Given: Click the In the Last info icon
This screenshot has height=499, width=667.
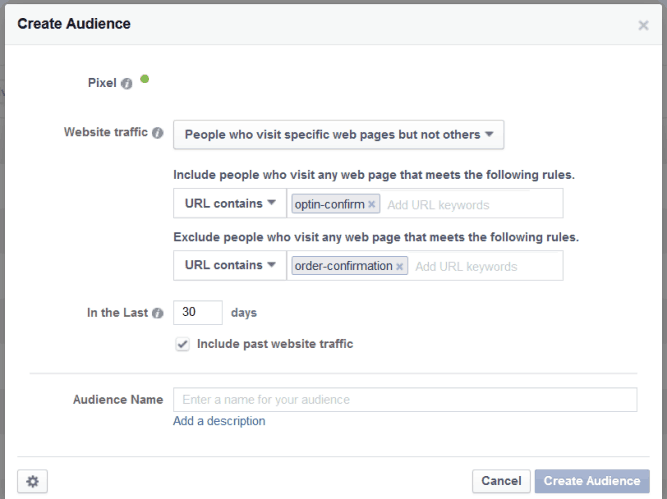Looking at the screenshot, I should click(158, 313).
